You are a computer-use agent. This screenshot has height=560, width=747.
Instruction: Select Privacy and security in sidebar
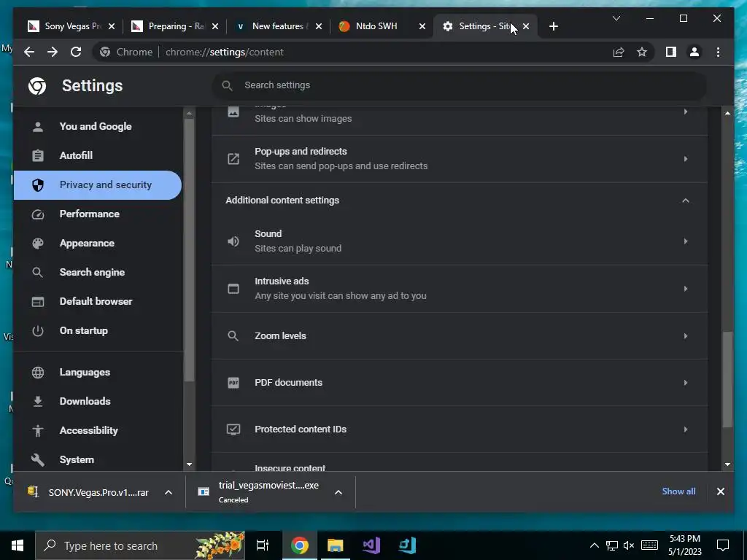point(98,185)
